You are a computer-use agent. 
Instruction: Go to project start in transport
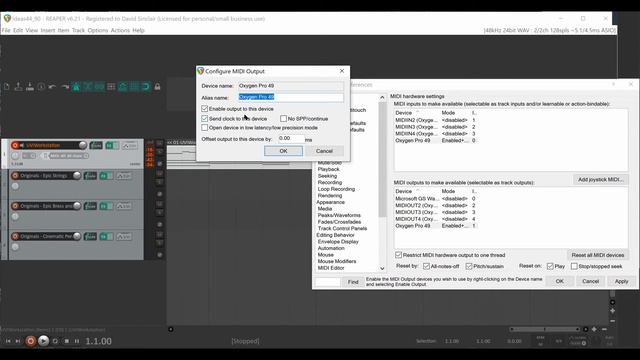click(x=8, y=341)
